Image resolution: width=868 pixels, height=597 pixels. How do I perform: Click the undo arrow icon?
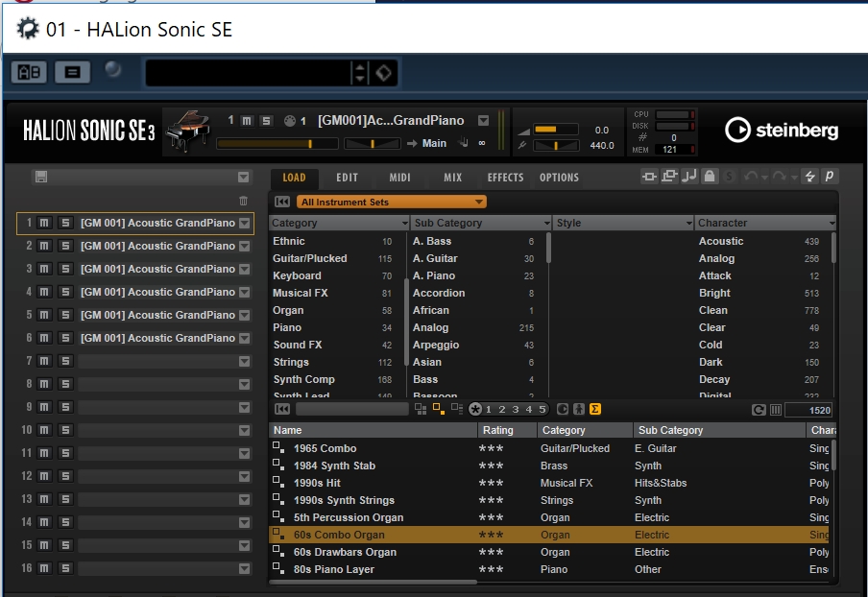[x=751, y=177]
